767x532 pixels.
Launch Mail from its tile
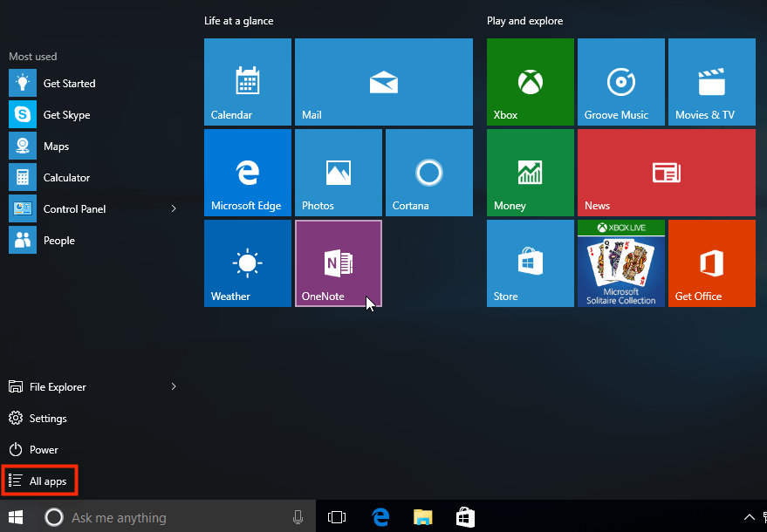point(383,81)
